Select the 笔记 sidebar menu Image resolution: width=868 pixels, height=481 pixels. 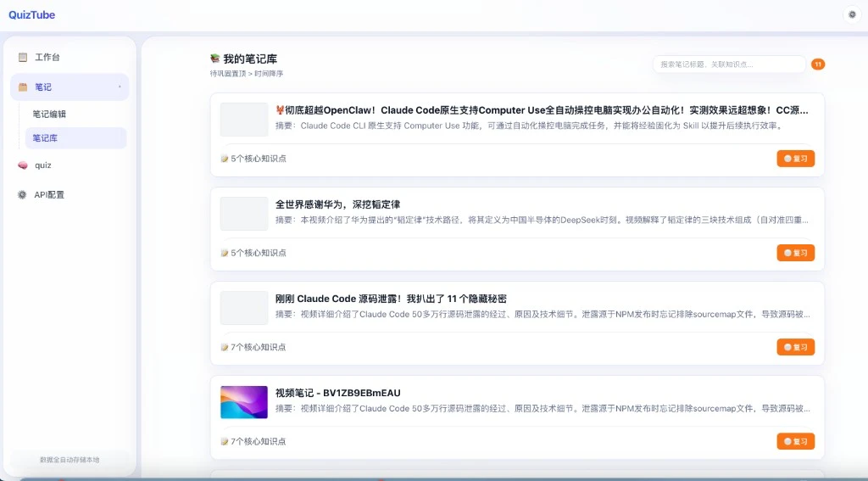(x=70, y=87)
